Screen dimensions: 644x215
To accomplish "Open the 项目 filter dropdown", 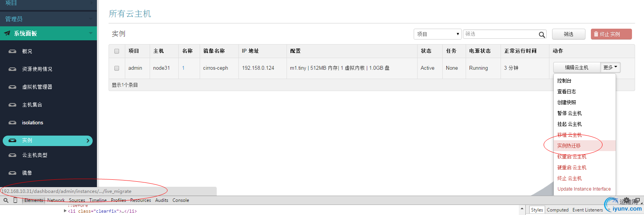I will point(437,34).
